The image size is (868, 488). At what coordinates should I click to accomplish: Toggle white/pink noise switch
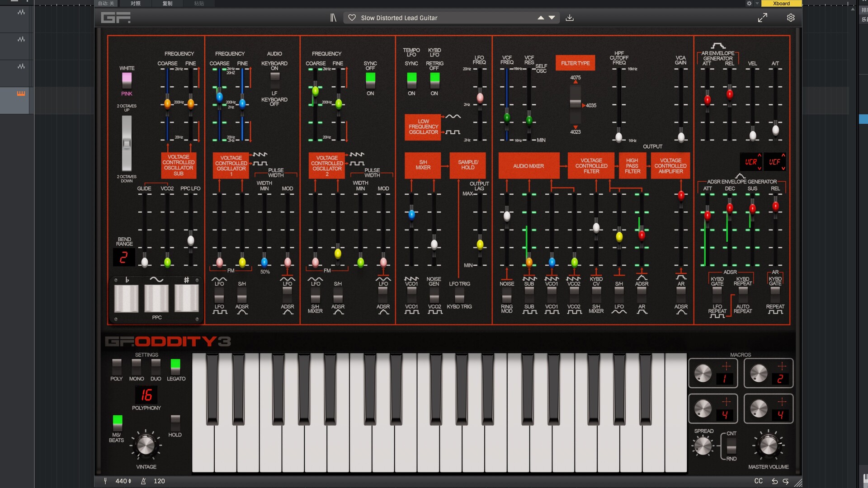tap(127, 80)
